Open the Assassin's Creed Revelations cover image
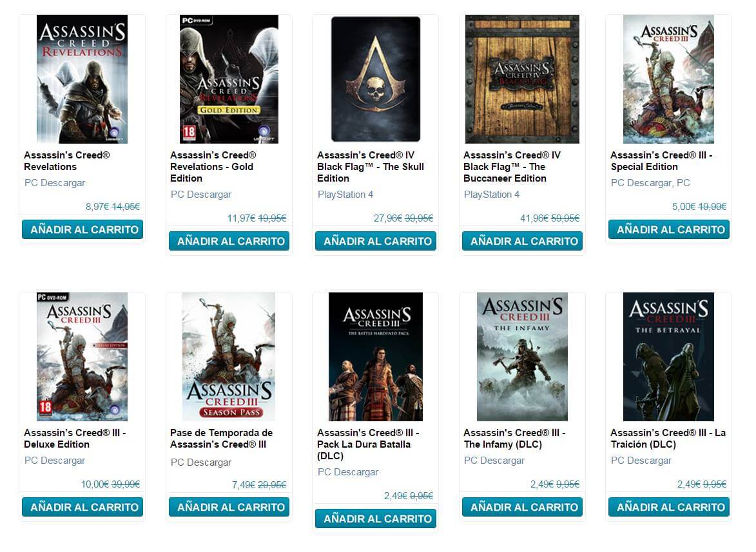Viewport: 756px width, 552px height. coord(82,79)
